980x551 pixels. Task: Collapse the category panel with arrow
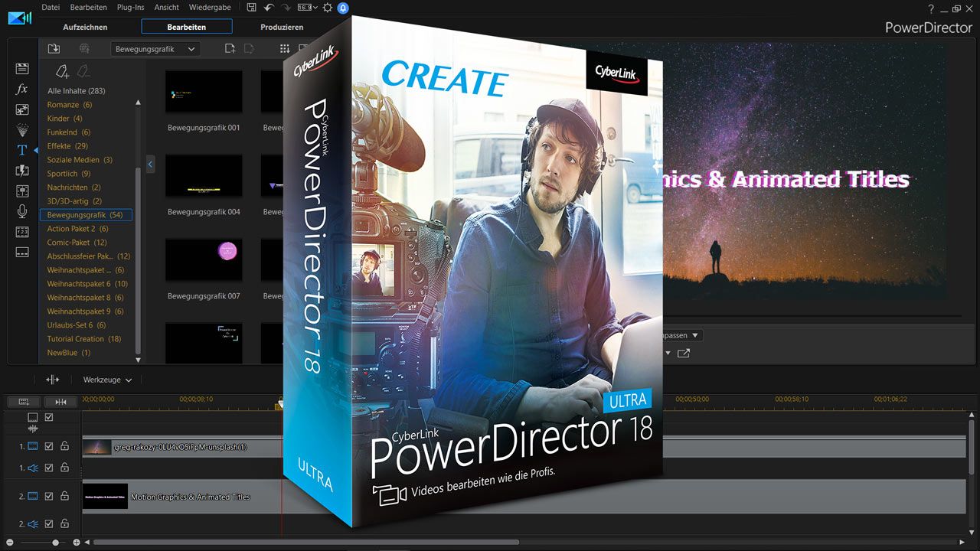(150, 164)
